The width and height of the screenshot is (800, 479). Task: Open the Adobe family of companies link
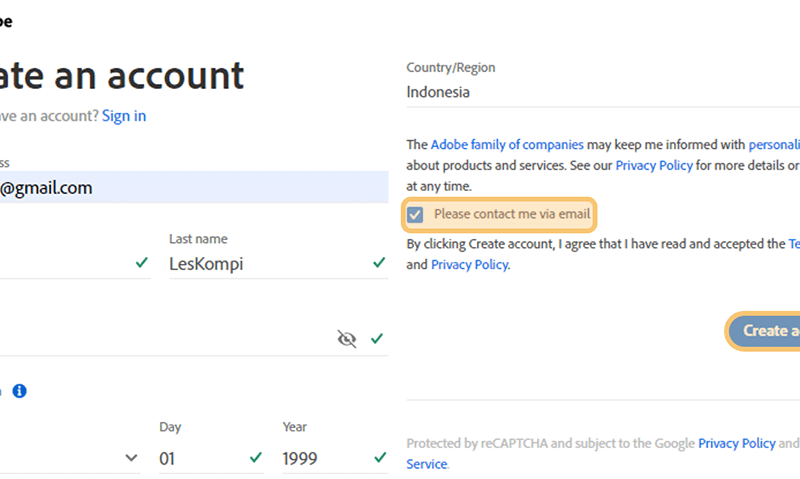click(507, 145)
